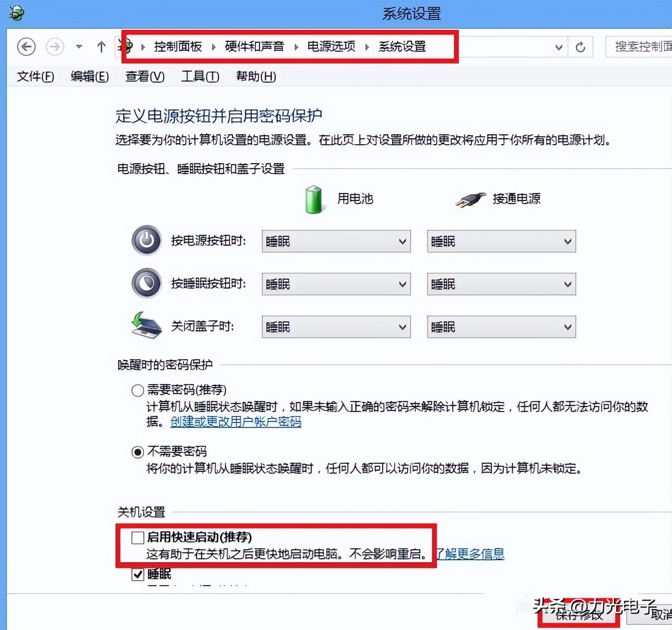Navigate to 电源选项 via breadcrumb
Image resolution: width=672 pixels, height=630 pixels.
[331, 46]
